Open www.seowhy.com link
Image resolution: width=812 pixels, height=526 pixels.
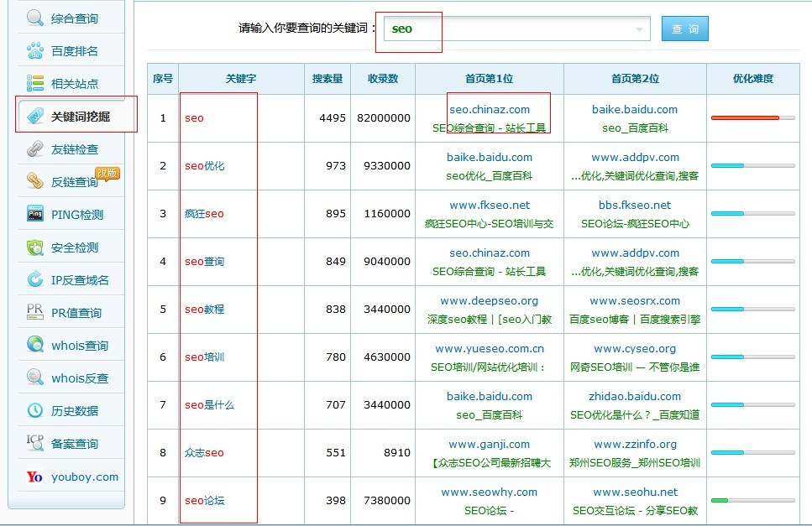tap(490, 492)
